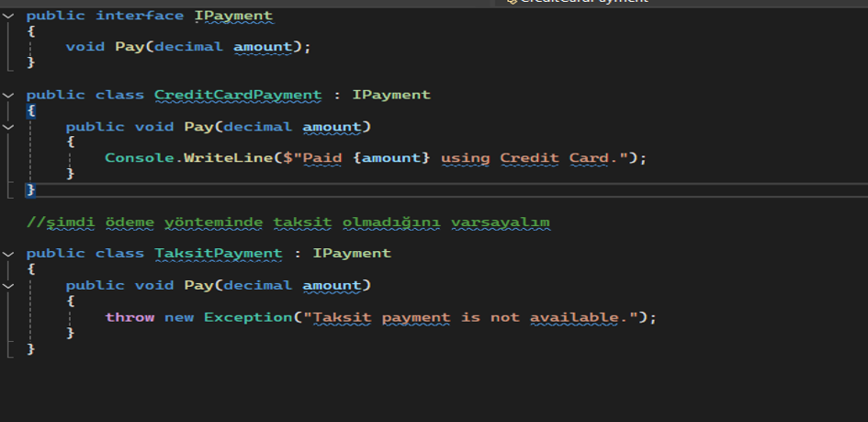868x422 pixels.
Task: Fold the Pay method inside CreditCardPayment
Action: (x=7, y=127)
